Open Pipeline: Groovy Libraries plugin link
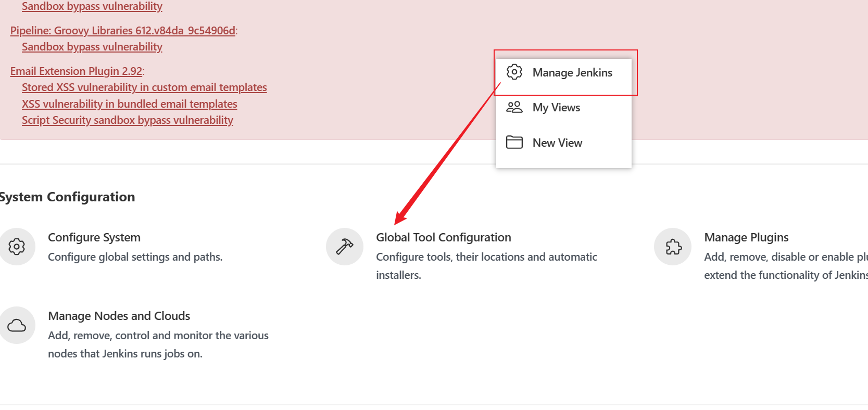 point(123,31)
